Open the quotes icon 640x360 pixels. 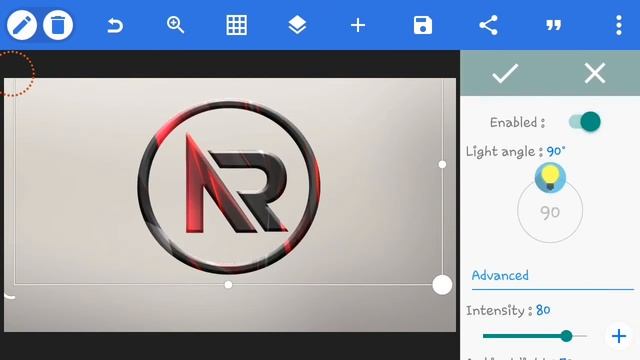point(553,26)
